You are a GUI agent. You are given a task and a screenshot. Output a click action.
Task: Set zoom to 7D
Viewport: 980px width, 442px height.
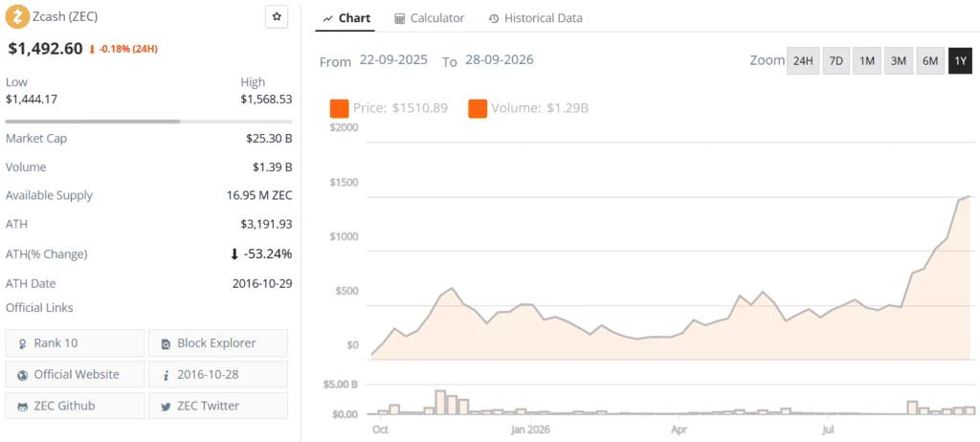click(x=835, y=60)
